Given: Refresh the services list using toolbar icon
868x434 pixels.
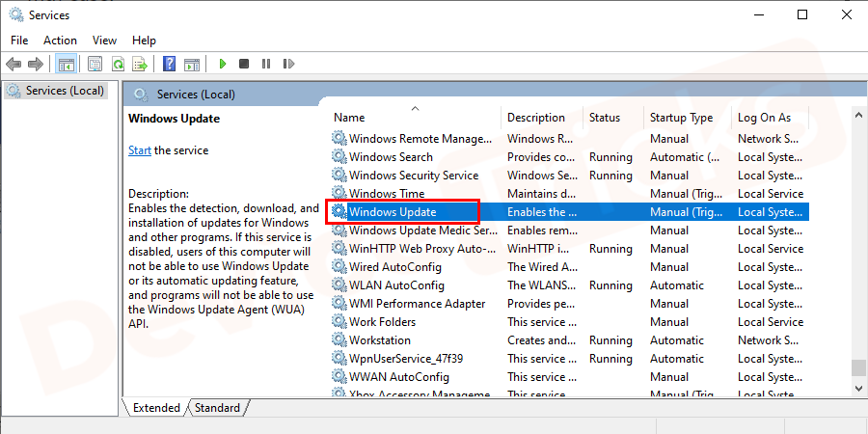Looking at the screenshot, I should tap(118, 64).
